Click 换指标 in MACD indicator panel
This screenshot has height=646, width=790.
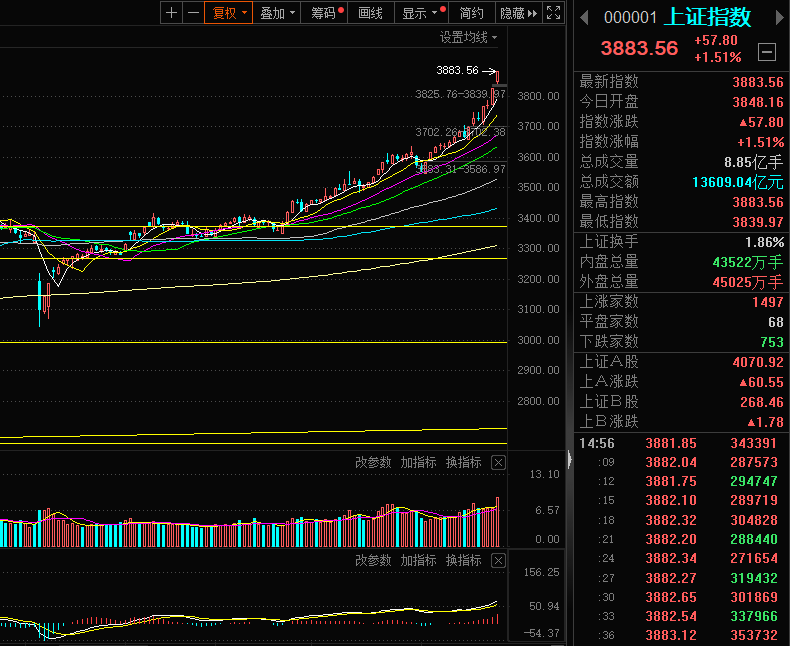coord(464,560)
